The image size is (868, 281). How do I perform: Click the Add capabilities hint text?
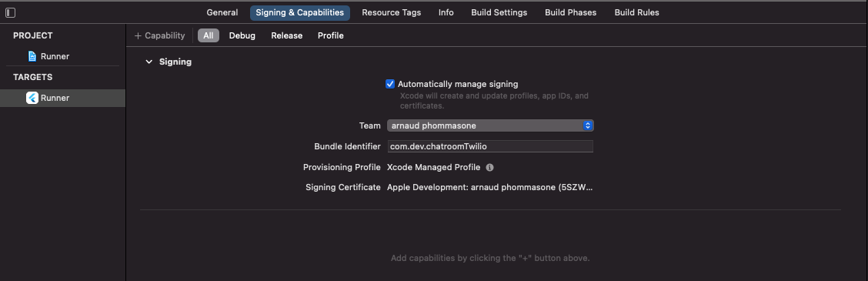coord(490,258)
